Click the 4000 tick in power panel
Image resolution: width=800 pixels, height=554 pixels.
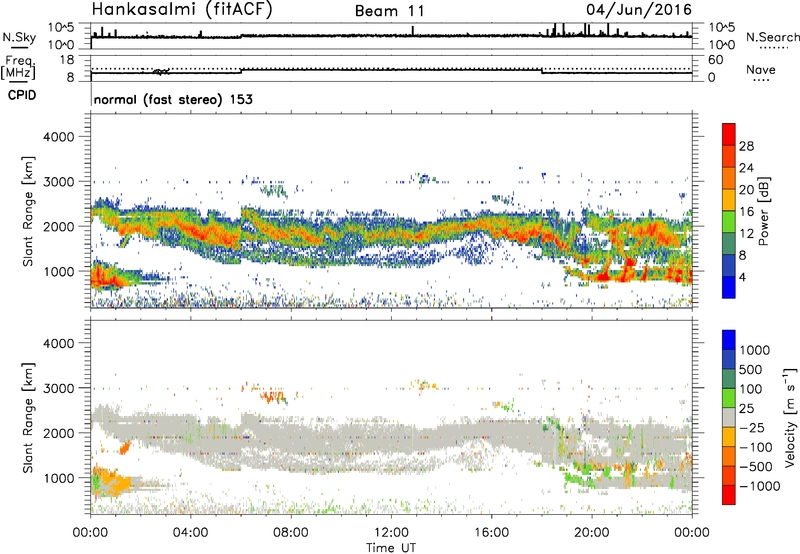(x=58, y=137)
